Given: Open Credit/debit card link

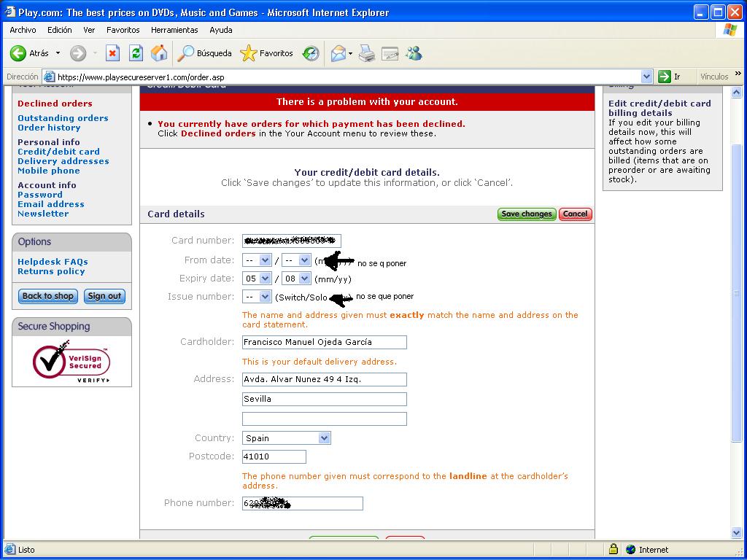Looking at the screenshot, I should [x=58, y=152].
